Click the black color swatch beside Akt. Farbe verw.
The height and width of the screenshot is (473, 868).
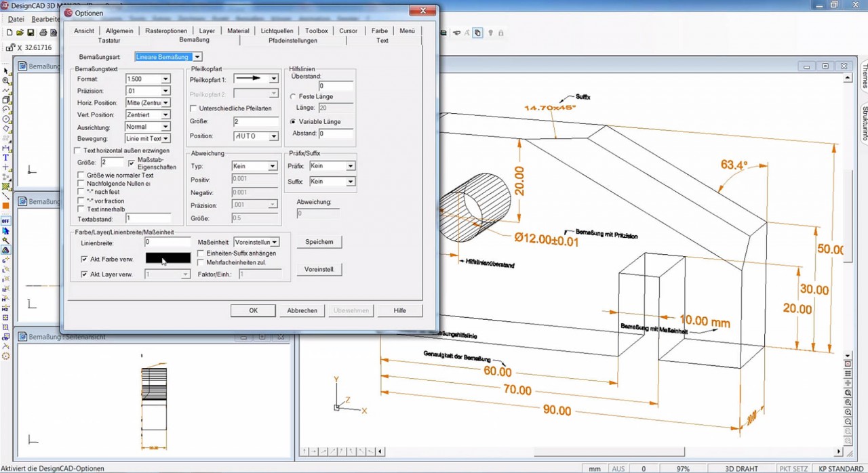pyautogui.click(x=167, y=258)
